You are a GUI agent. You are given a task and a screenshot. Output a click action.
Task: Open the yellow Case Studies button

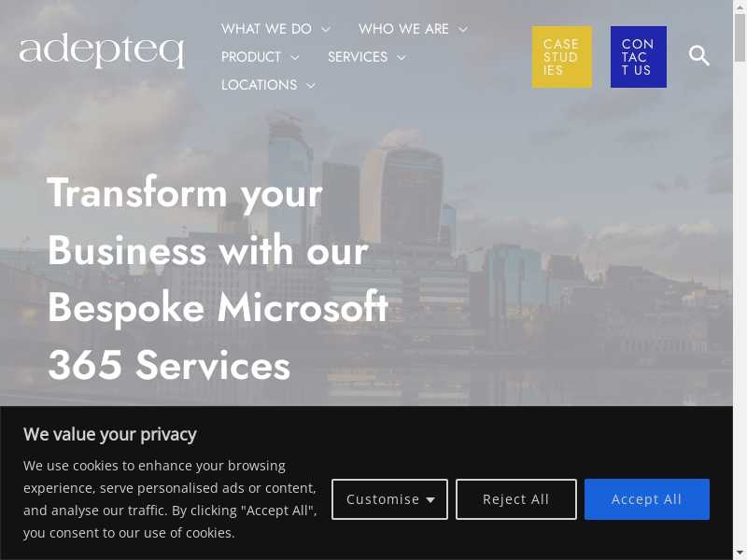click(561, 57)
